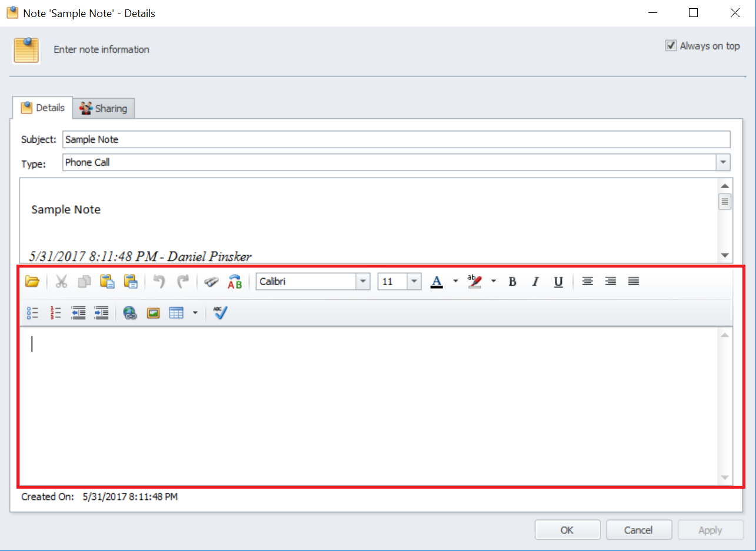The image size is (756, 551).
Task: Insert a picture into the note
Action: (x=153, y=313)
